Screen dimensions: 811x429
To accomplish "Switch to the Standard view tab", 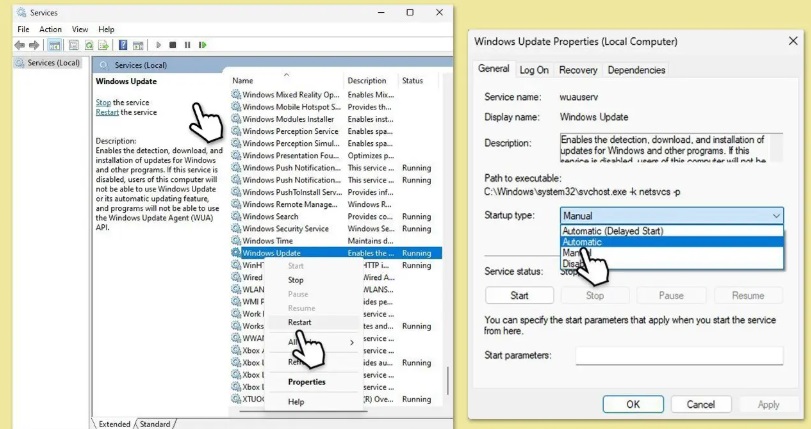I will coord(155,424).
